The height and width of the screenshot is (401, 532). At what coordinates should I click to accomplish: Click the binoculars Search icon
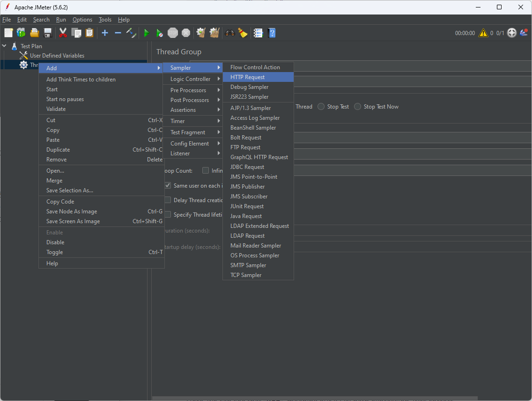pos(229,33)
